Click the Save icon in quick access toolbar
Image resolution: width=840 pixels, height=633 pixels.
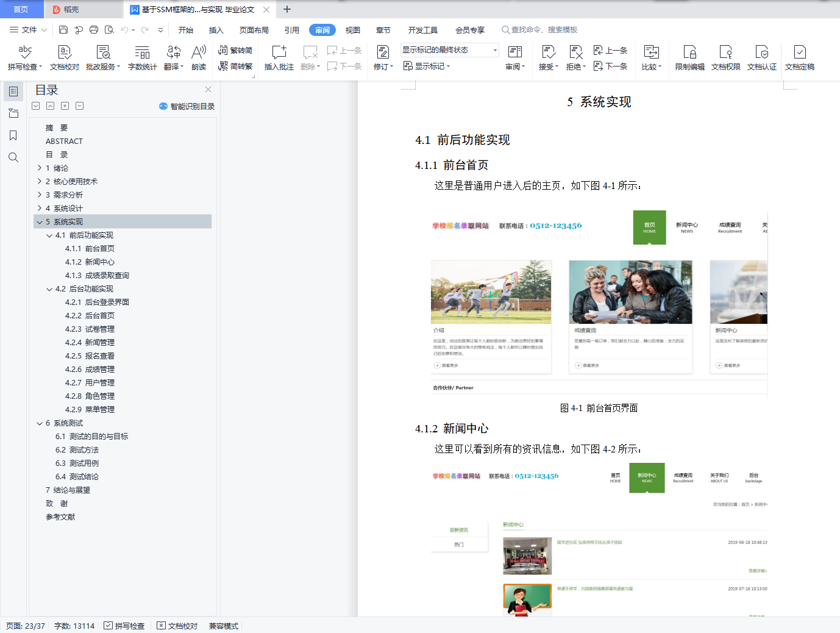tap(63, 30)
